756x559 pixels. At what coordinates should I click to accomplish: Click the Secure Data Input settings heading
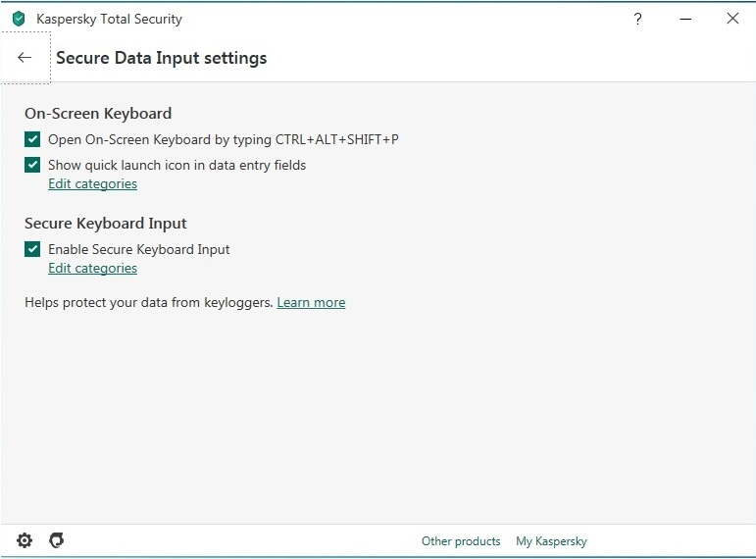click(x=161, y=58)
